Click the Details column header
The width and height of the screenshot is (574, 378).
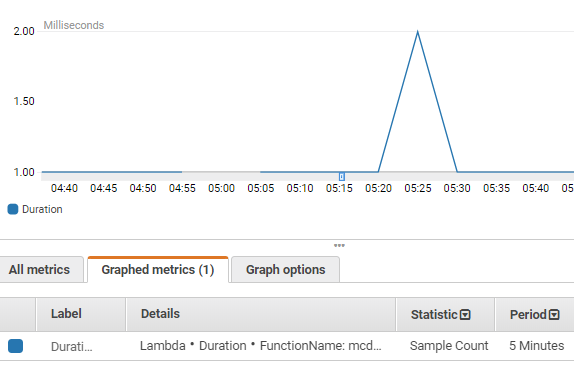(160, 314)
